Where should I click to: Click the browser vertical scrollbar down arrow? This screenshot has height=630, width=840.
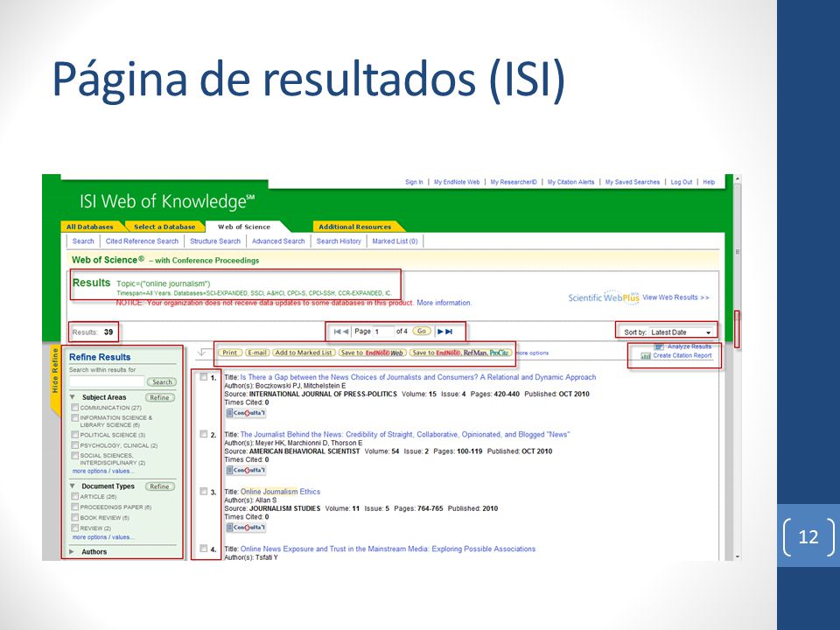click(738, 557)
